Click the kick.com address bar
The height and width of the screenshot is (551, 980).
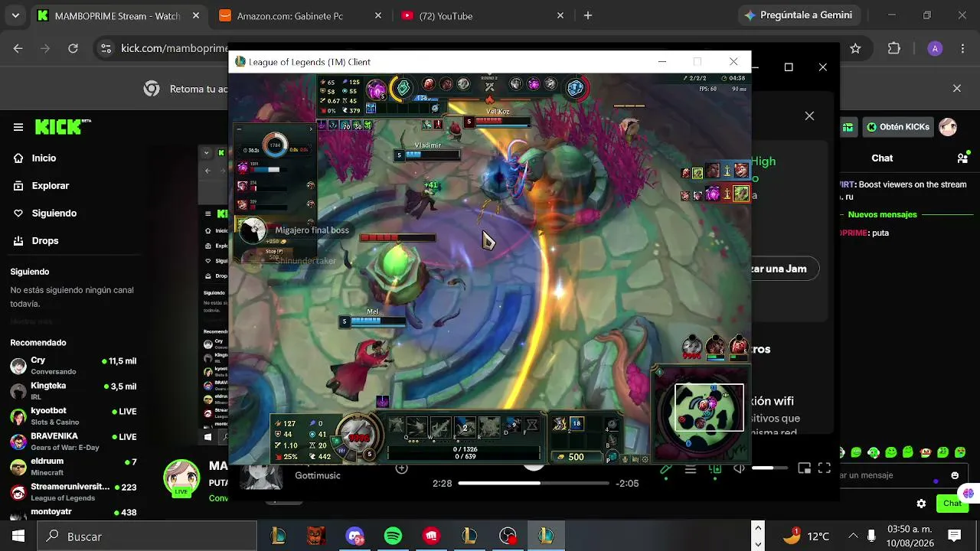(x=175, y=48)
